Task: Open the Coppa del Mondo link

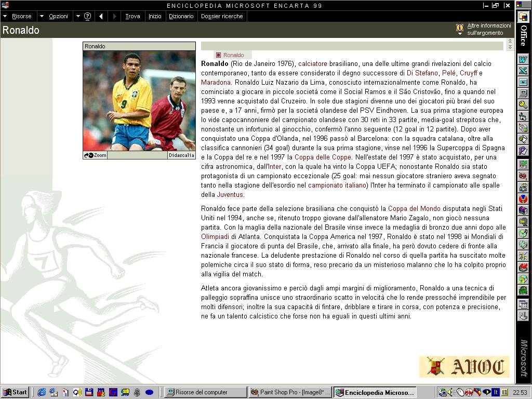Action: coord(414,209)
